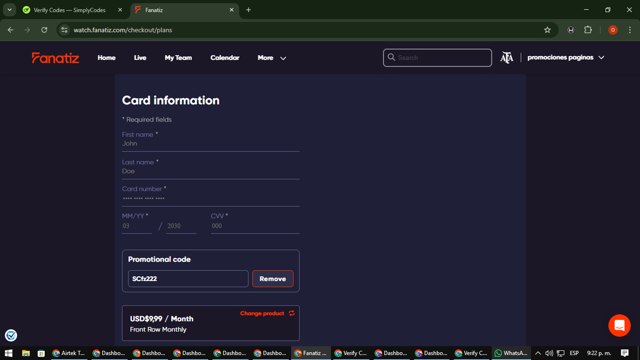The width and height of the screenshot is (640, 360).
Task: Click the Required fields note
Action: pyautogui.click(x=147, y=120)
